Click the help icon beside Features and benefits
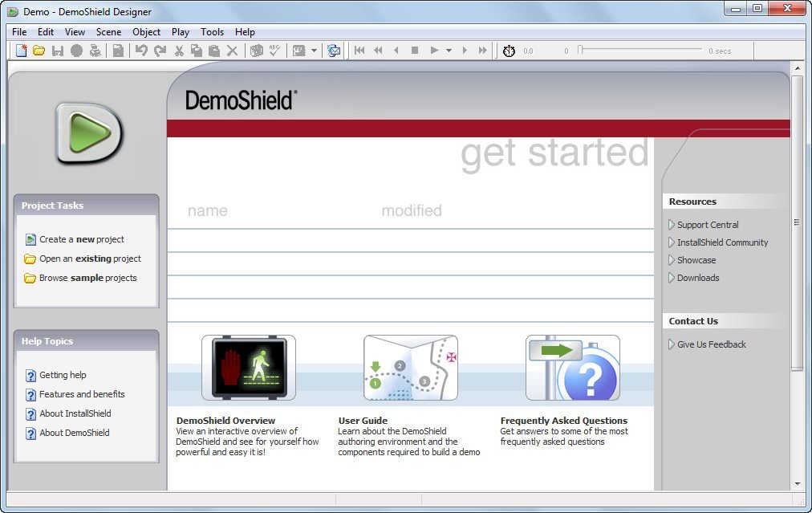 tap(30, 394)
